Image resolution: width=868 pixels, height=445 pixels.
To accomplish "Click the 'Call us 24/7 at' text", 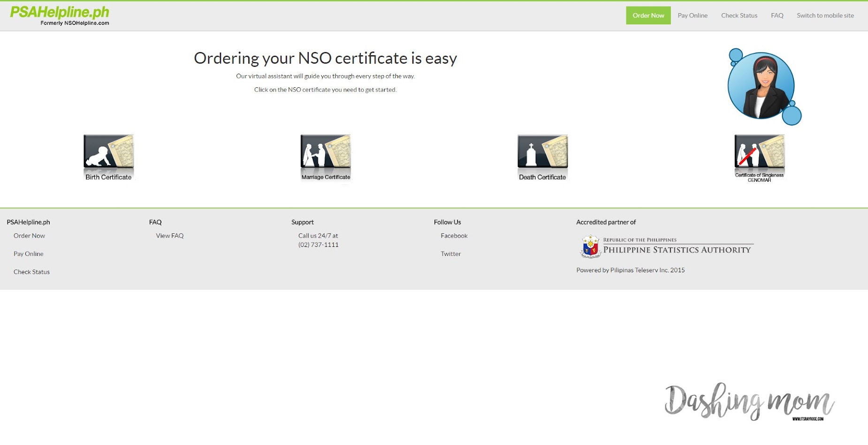I will point(318,236).
